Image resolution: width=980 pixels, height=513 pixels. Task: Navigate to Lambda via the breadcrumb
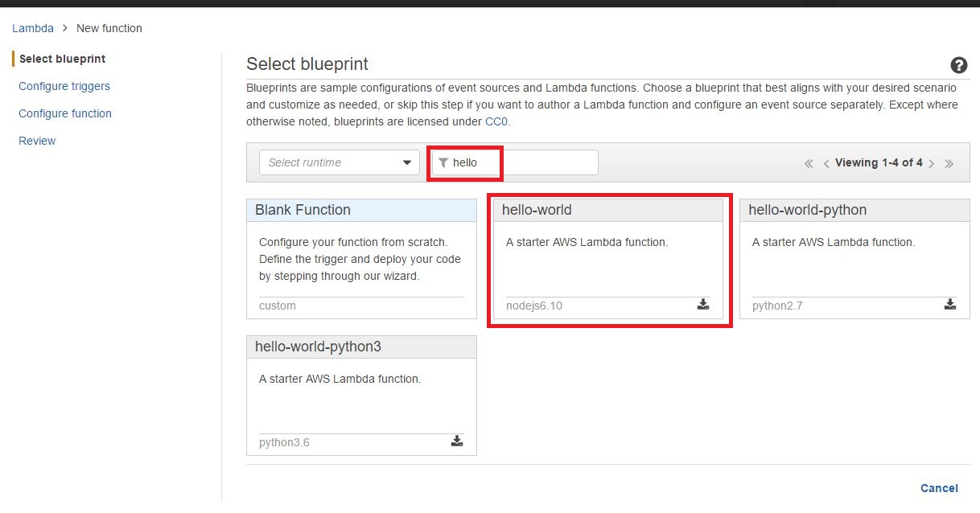click(33, 27)
